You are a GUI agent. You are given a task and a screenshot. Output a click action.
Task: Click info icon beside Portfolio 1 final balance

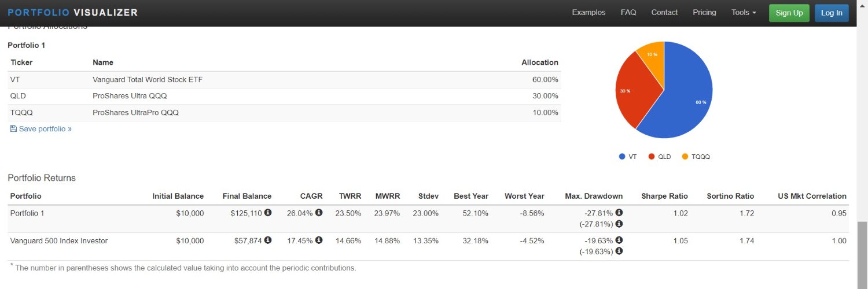tap(268, 213)
